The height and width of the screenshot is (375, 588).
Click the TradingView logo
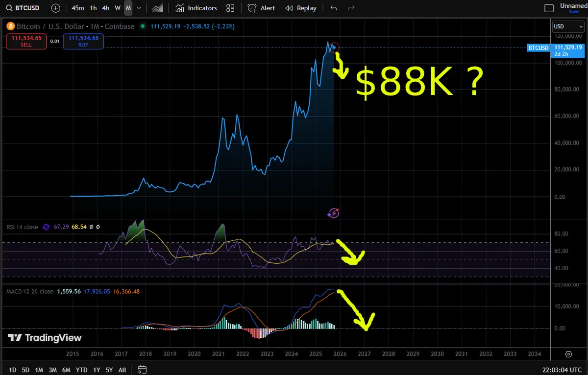(45, 338)
